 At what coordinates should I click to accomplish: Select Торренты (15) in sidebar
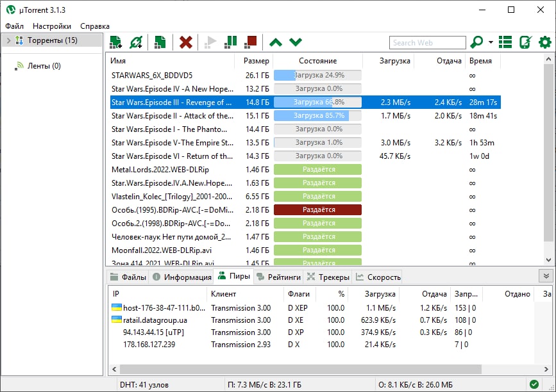click(x=52, y=40)
